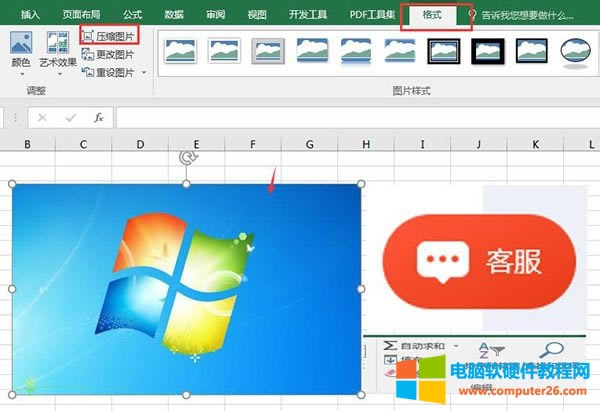This screenshot has height=411, width=600.
Task: Click the 告诉我您想要做什么 search box
Action: pos(521,15)
